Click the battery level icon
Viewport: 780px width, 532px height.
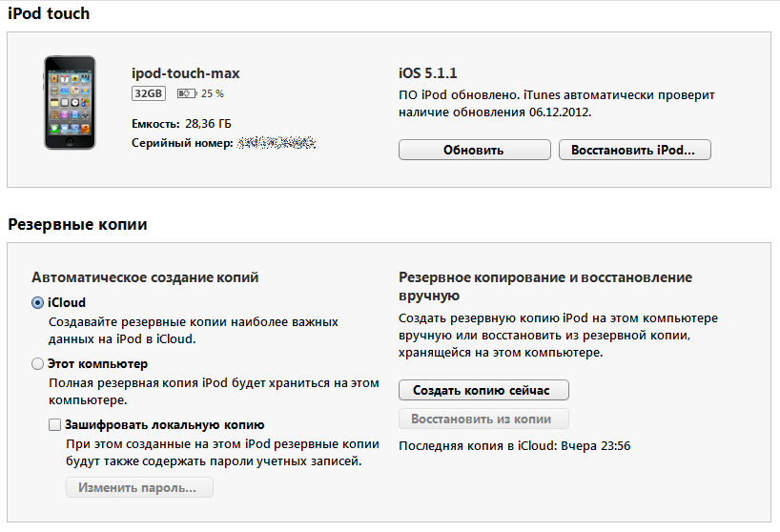tap(186, 93)
